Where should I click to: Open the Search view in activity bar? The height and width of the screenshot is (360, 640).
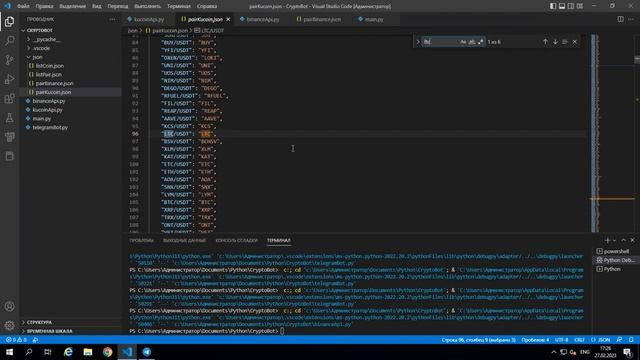point(9,40)
